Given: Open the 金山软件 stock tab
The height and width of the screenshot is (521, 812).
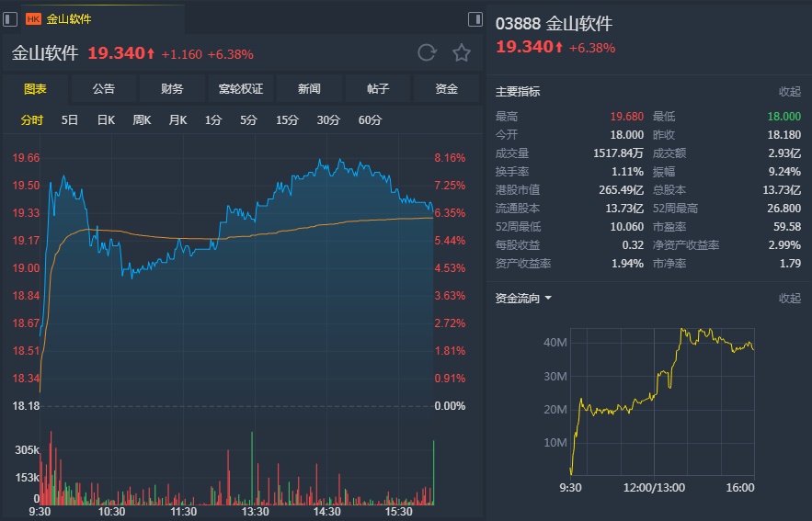Looking at the screenshot, I should point(68,18).
